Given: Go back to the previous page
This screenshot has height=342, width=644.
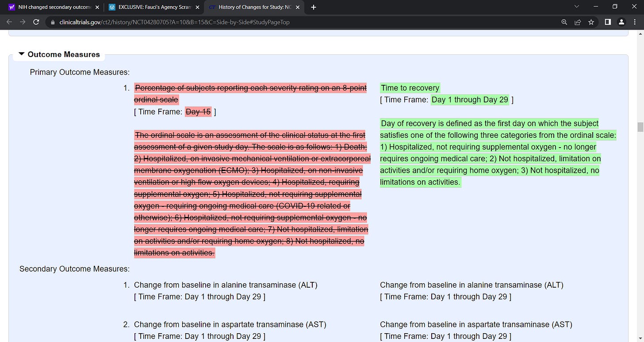Looking at the screenshot, I should click(9, 22).
